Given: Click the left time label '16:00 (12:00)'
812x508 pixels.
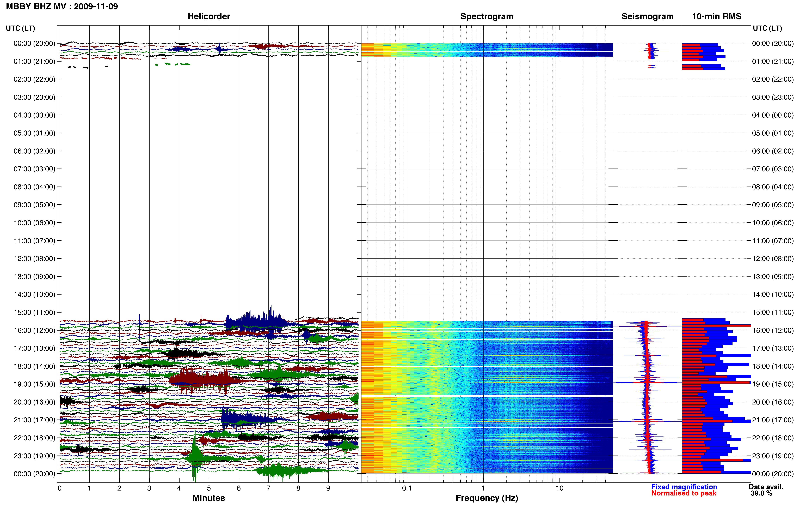Looking at the screenshot, I should tap(34, 330).
